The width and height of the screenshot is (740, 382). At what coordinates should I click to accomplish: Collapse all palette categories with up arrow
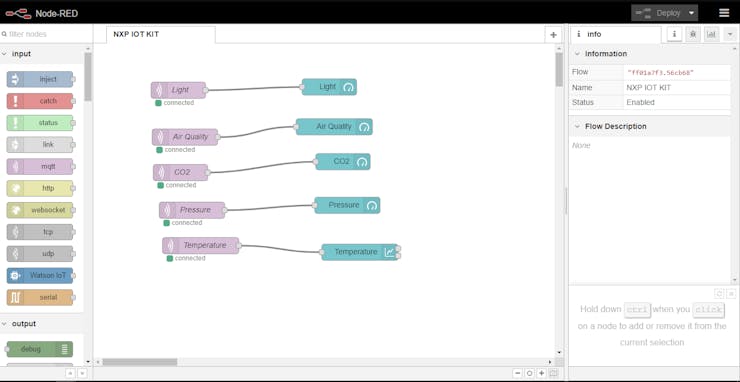click(x=70, y=373)
